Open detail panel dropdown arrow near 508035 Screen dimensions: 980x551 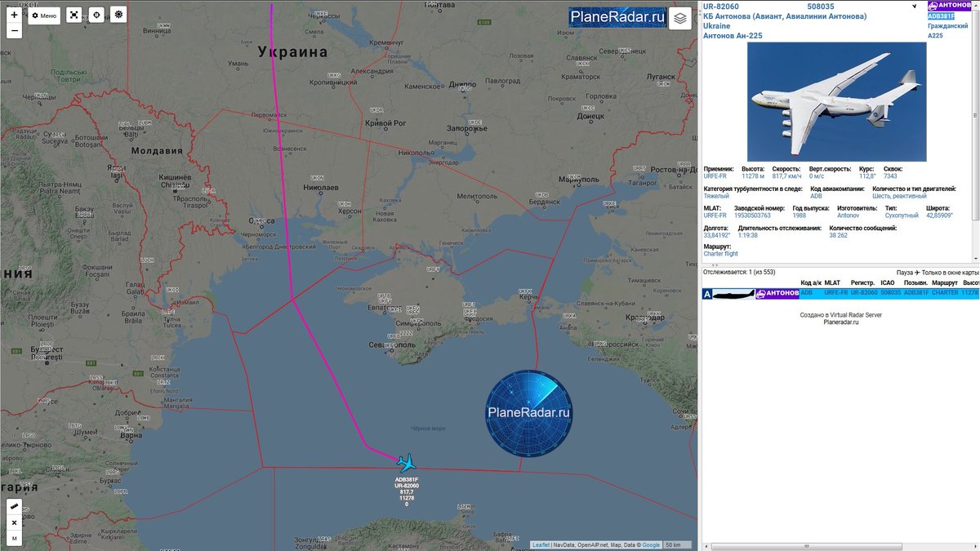pos(915,7)
